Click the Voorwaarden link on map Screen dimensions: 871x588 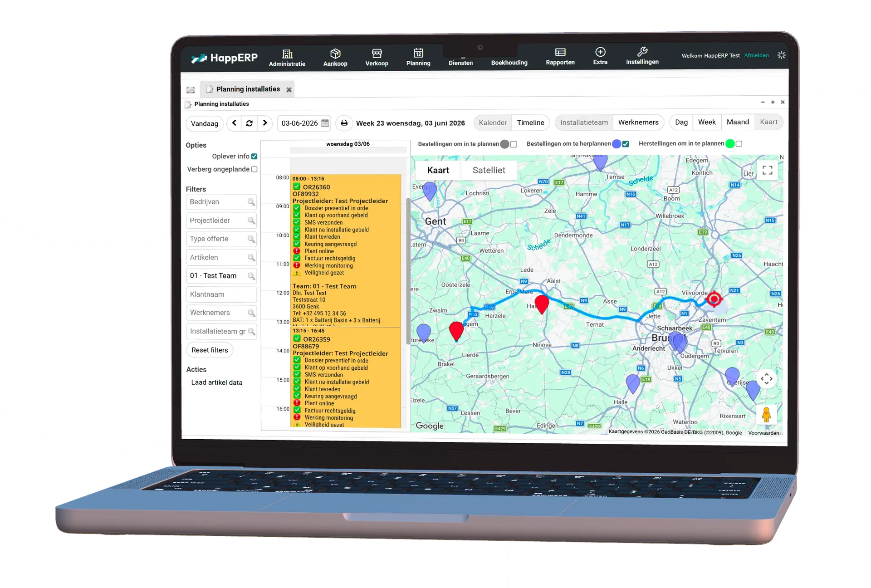pyautogui.click(x=763, y=433)
